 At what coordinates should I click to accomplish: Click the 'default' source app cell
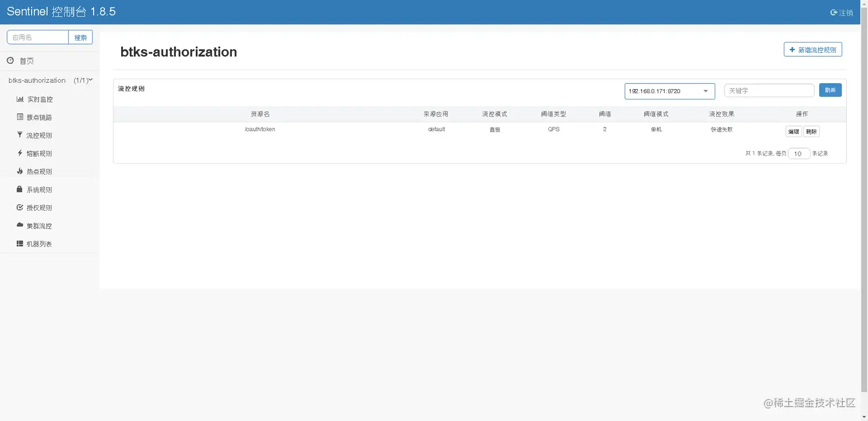pyautogui.click(x=436, y=129)
